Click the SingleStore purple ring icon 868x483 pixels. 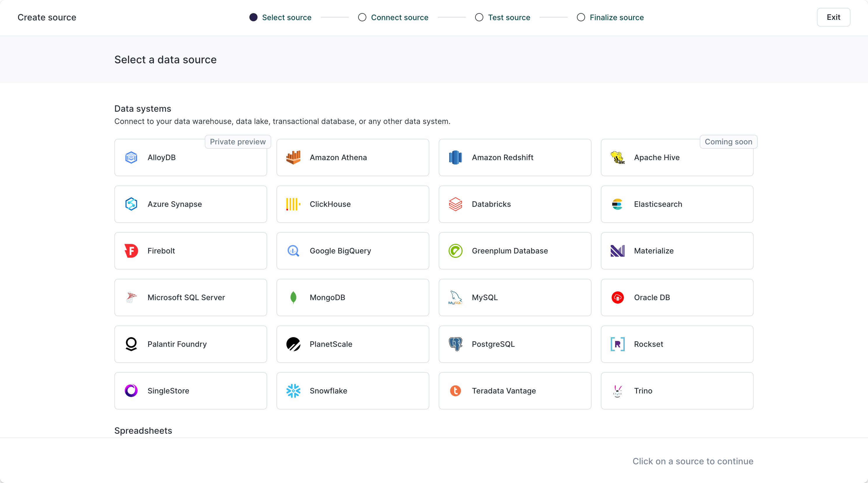[x=131, y=391]
